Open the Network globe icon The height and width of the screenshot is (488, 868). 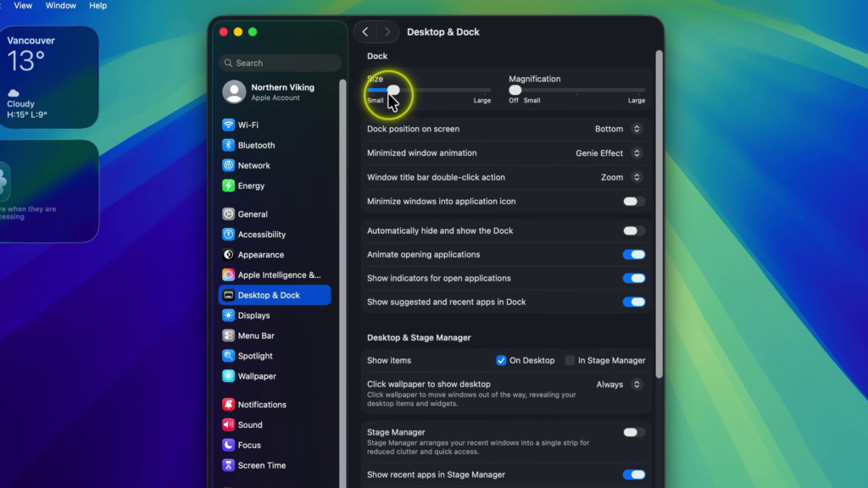[x=228, y=165]
